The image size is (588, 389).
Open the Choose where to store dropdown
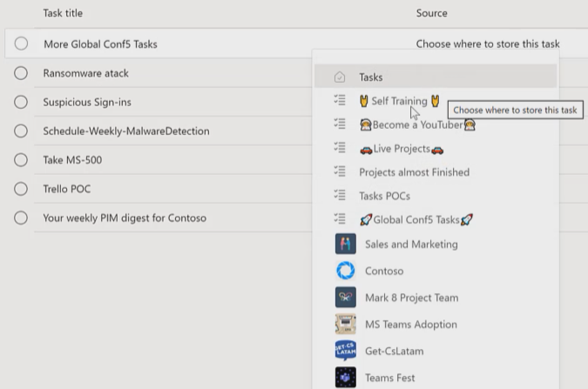(488, 44)
